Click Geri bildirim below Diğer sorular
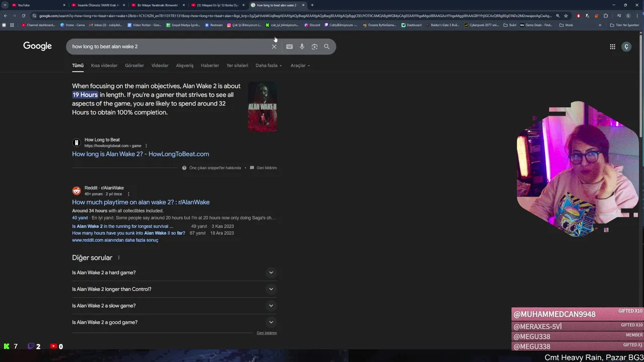Screen dimensions: 644x362 point(267,333)
